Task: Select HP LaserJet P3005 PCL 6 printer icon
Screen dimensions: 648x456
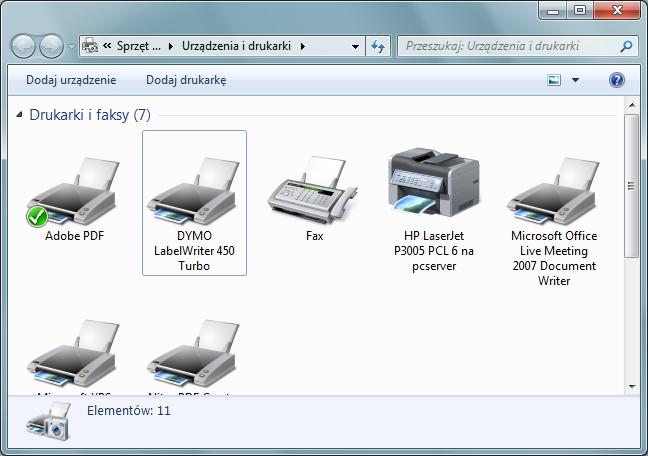Action: click(x=434, y=182)
